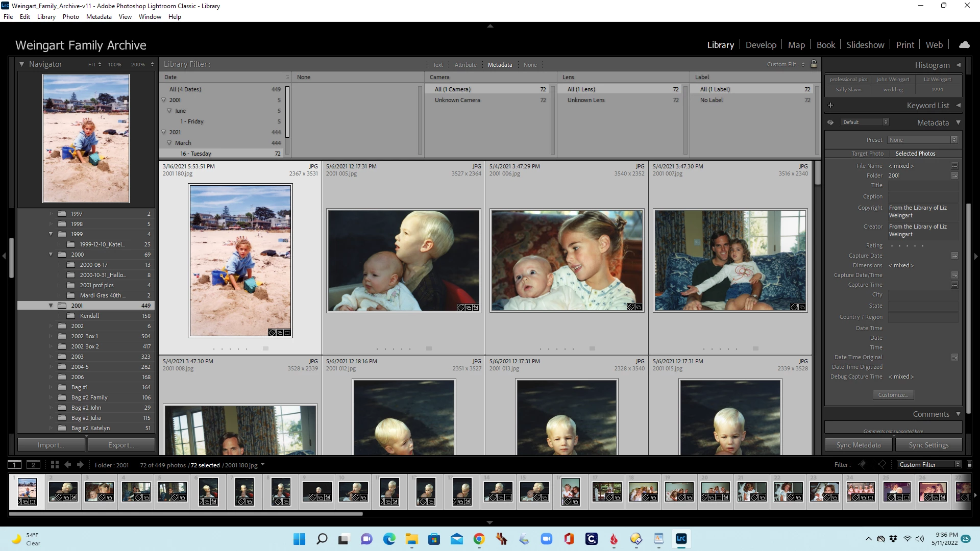Switch to grid view icon in filmstrip bar
This screenshot has width=980, height=551.
click(55, 465)
